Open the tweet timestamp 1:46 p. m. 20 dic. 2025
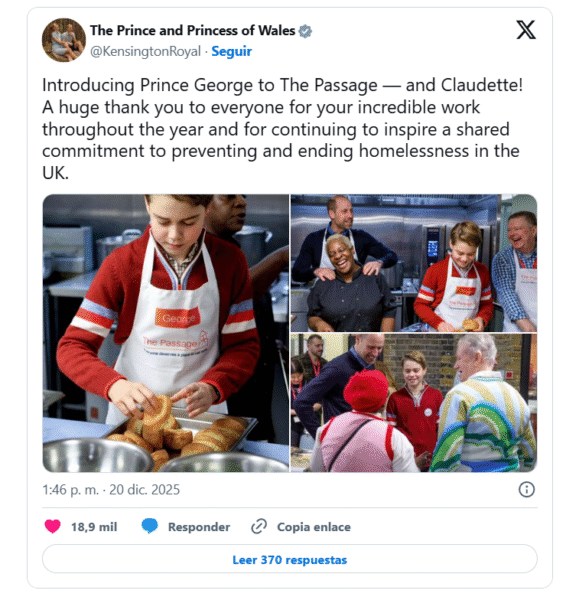The image size is (566, 600). point(111,490)
